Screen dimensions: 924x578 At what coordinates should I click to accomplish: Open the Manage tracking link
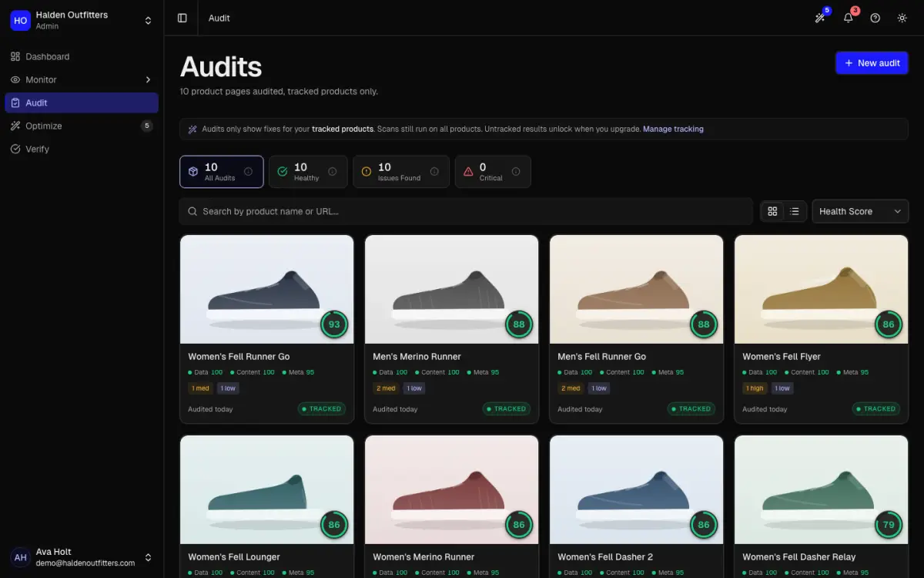pos(673,129)
